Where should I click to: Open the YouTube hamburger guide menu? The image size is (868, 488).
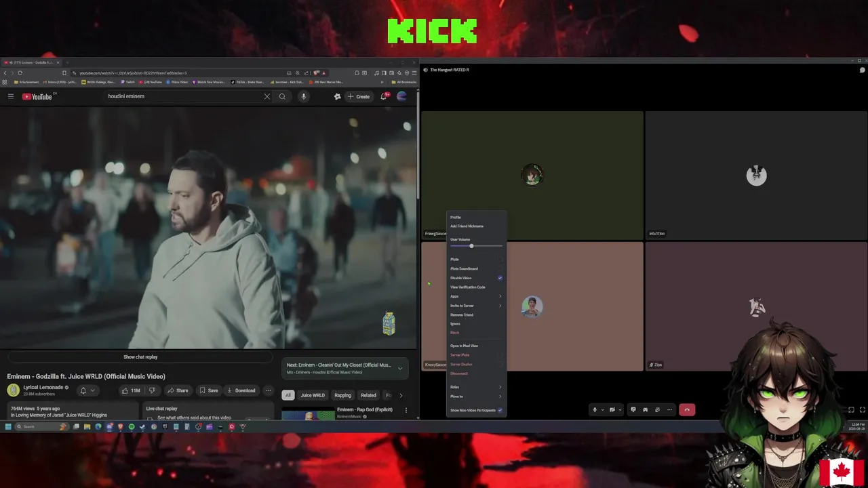(x=11, y=96)
